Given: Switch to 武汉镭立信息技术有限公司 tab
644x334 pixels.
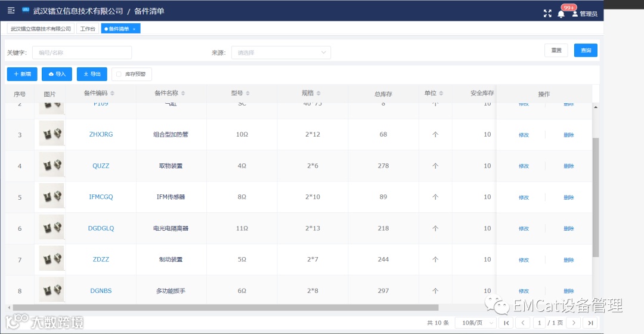Looking at the screenshot, I should tap(41, 29).
